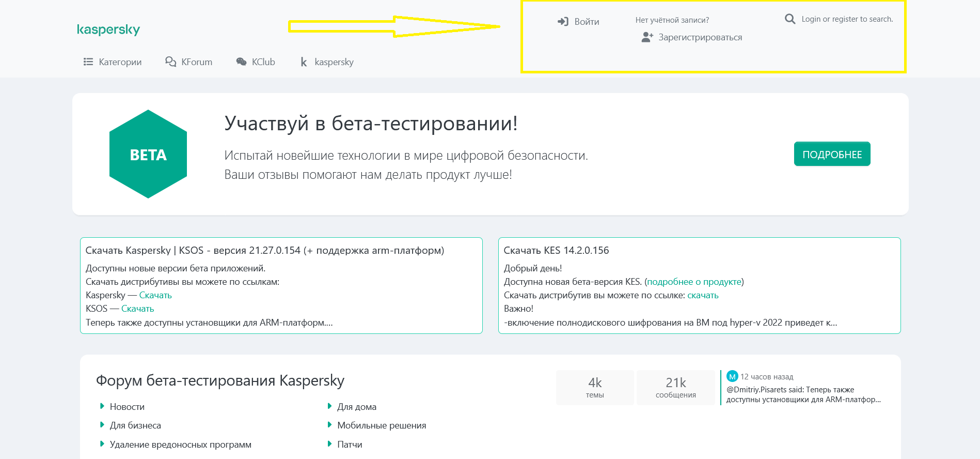The image size is (980, 459).
Task: Click the triangle bullet next to Для бизнеса
Action: 102,425
